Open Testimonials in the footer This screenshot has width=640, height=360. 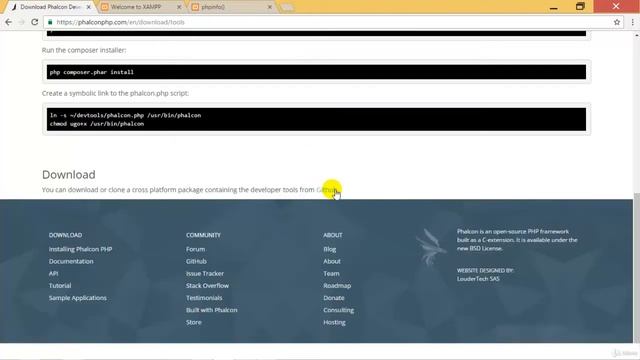pyautogui.click(x=204, y=298)
